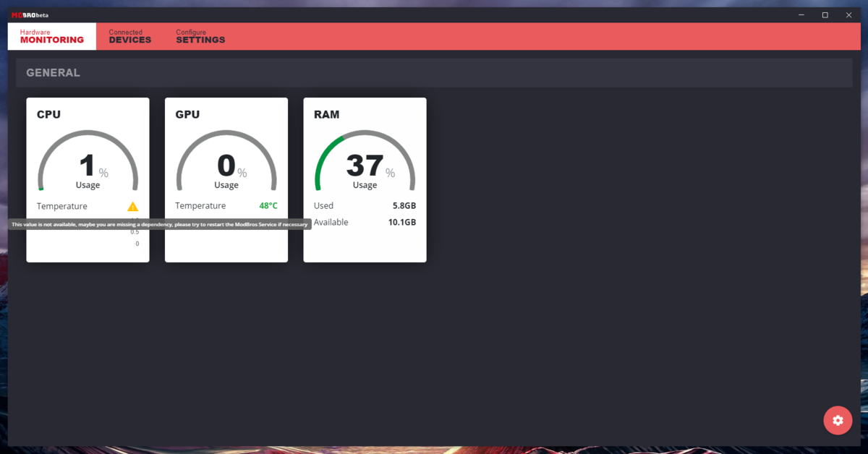Switch to Connected Devices tab
The width and height of the screenshot is (868, 454).
(130, 36)
